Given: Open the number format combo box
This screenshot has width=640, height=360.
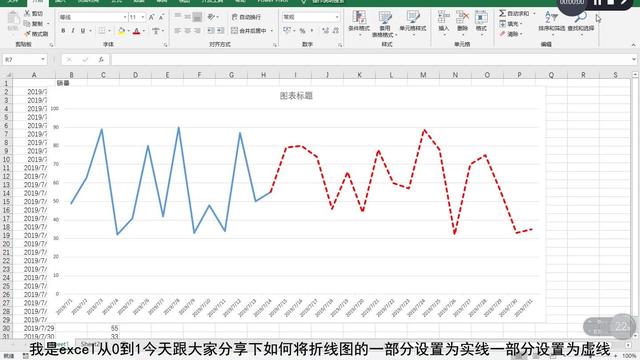Looking at the screenshot, I should (x=311, y=17).
